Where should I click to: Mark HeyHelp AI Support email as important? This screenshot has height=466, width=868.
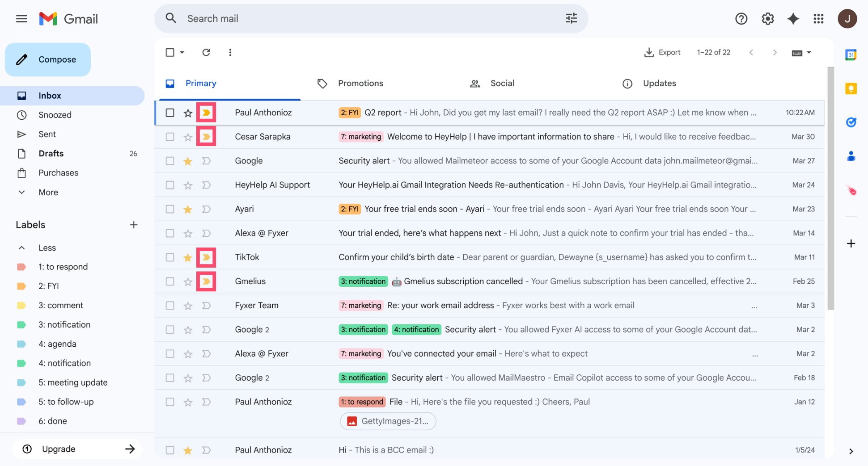pos(206,185)
